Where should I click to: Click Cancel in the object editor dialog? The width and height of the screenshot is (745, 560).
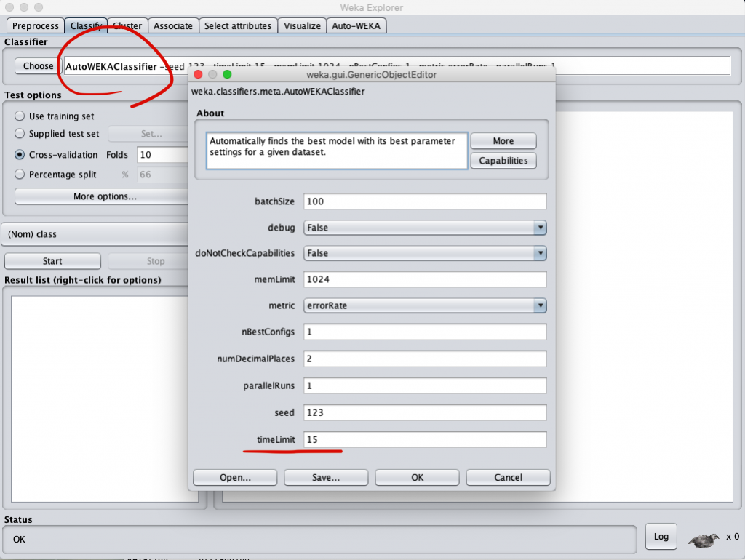tap(508, 477)
